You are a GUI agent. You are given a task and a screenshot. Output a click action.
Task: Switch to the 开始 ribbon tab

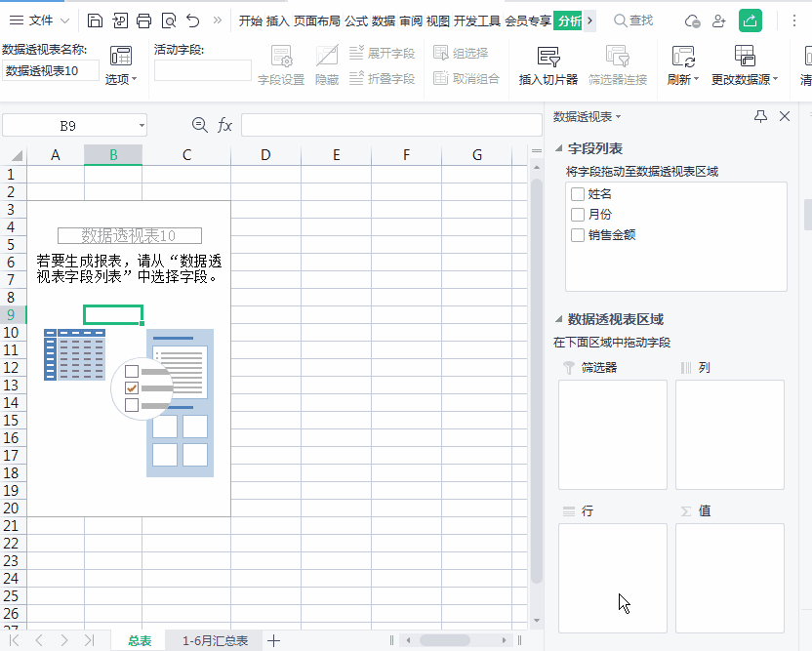(251, 21)
